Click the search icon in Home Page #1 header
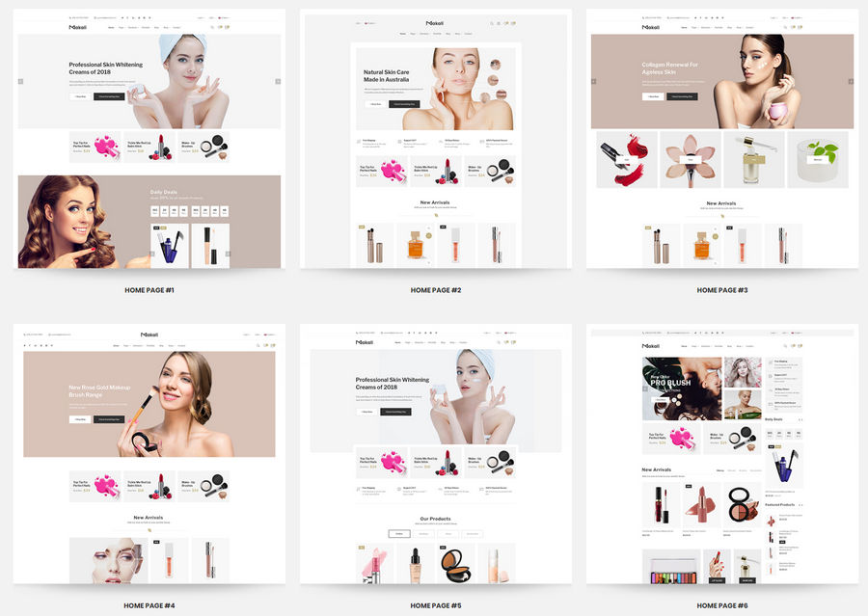The height and width of the screenshot is (616, 868). (x=212, y=27)
